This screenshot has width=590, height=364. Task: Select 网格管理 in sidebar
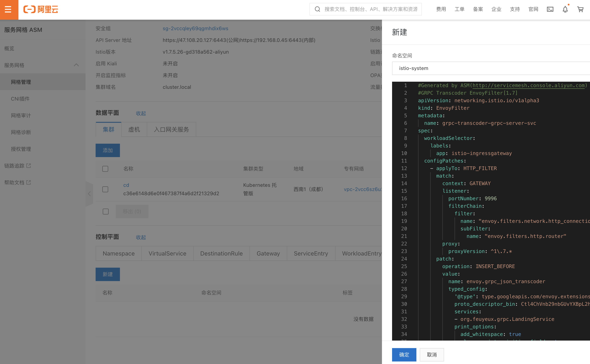pyautogui.click(x=43, y=82)
